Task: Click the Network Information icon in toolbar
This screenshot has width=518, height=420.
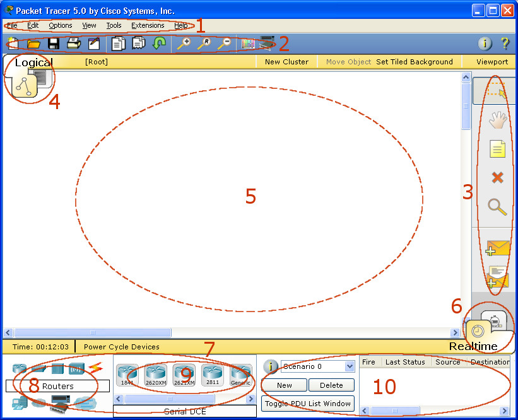Action: coord(485,44)
